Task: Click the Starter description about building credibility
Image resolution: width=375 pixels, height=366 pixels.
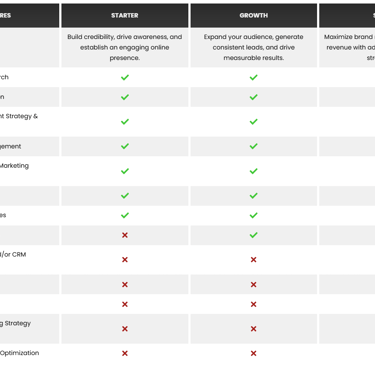Action: tap(125, 47)
